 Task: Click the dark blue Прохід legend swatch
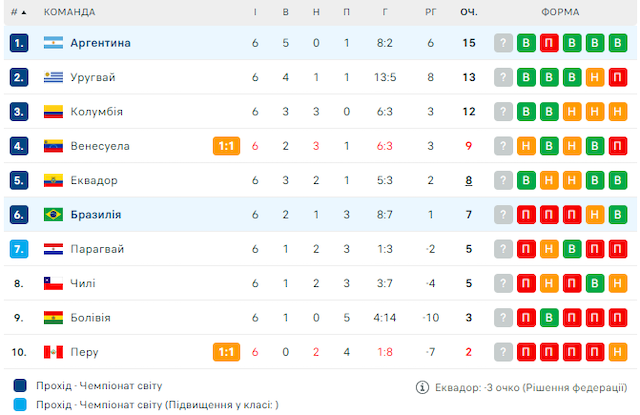[20, 386]
